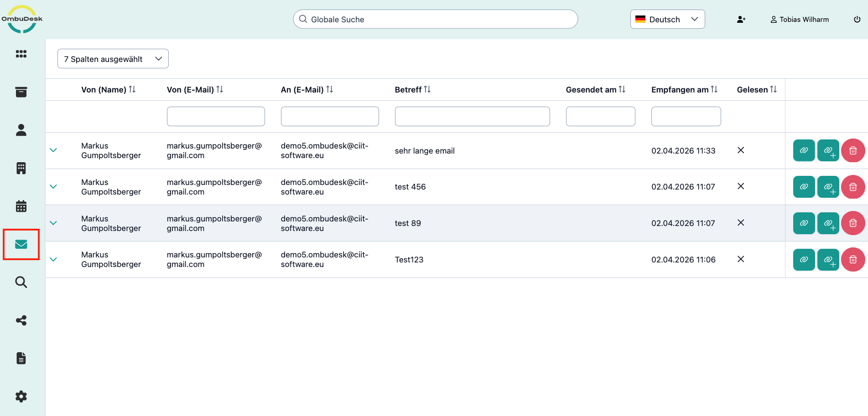Create new link for 'test 89' email
The height and width of the screenshot is (416, 868).
[x=828, y=223]
